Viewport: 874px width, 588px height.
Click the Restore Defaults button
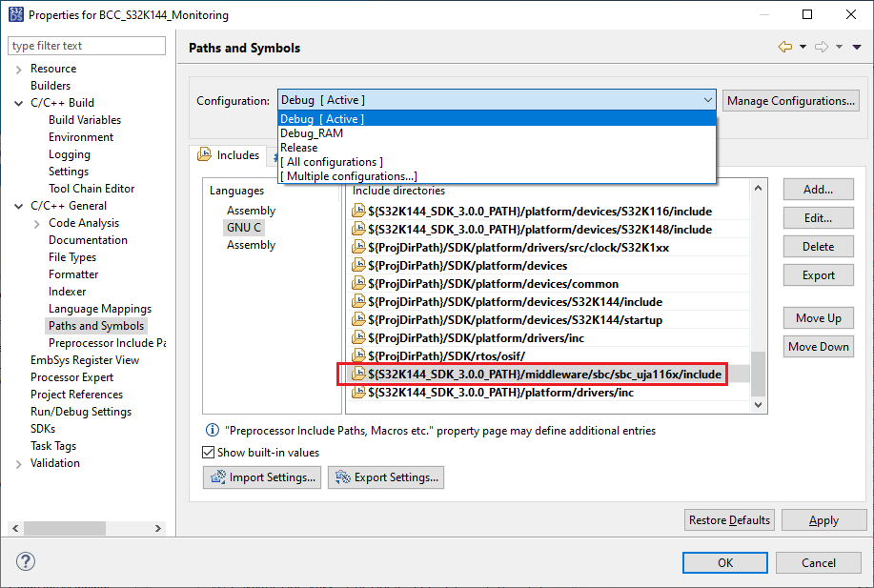coord(728,519)
